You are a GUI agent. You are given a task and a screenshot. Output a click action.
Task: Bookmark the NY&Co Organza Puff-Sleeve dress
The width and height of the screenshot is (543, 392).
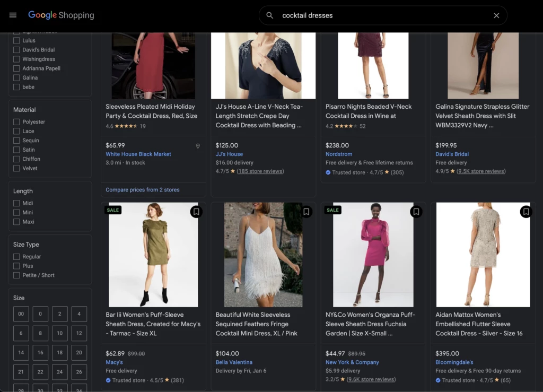(416, 212)
